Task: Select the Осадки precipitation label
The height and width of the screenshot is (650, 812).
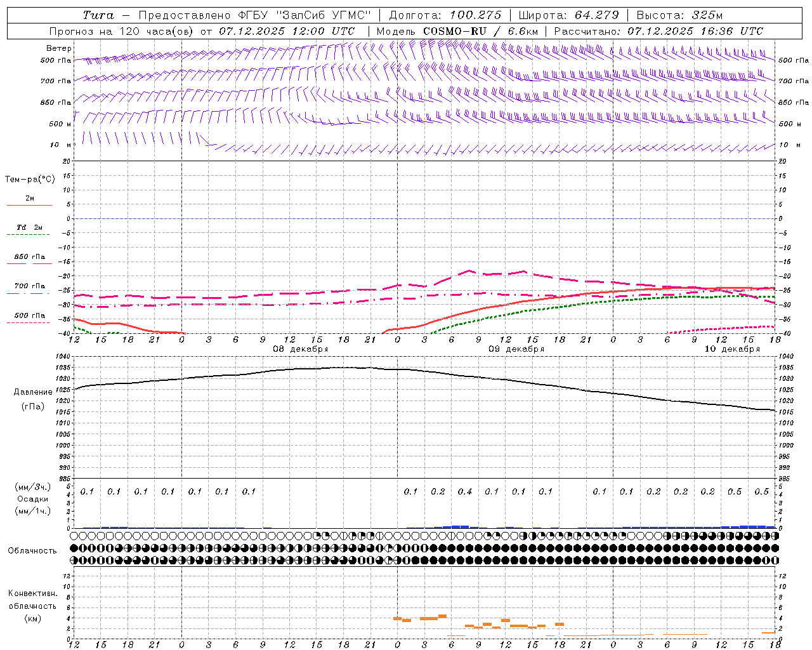Action: [33, 499]
